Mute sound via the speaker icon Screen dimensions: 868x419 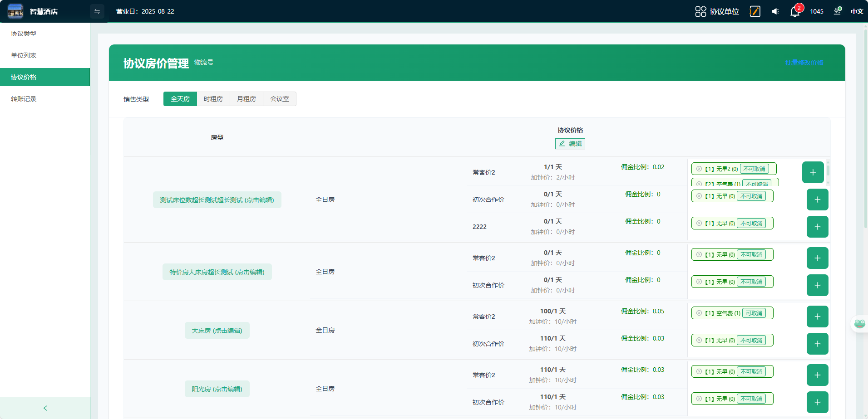775,11
